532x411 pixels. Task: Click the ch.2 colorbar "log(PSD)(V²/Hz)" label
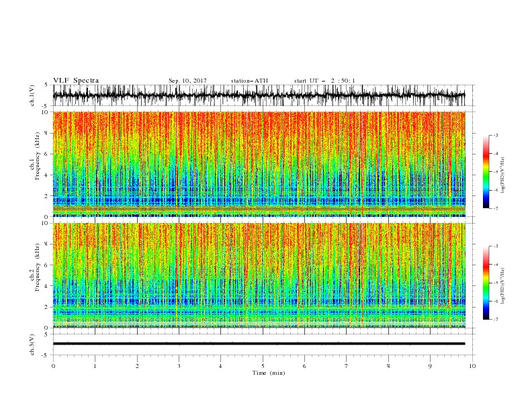(503, 286)
